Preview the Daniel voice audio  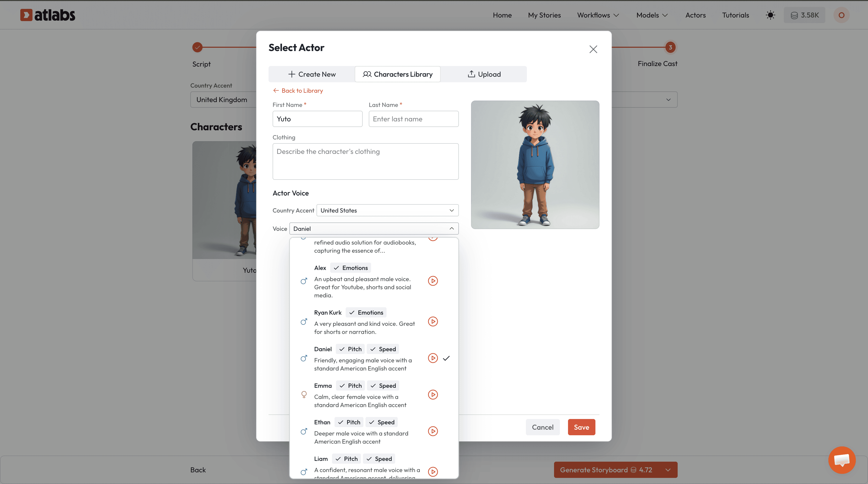pos(433,358)
